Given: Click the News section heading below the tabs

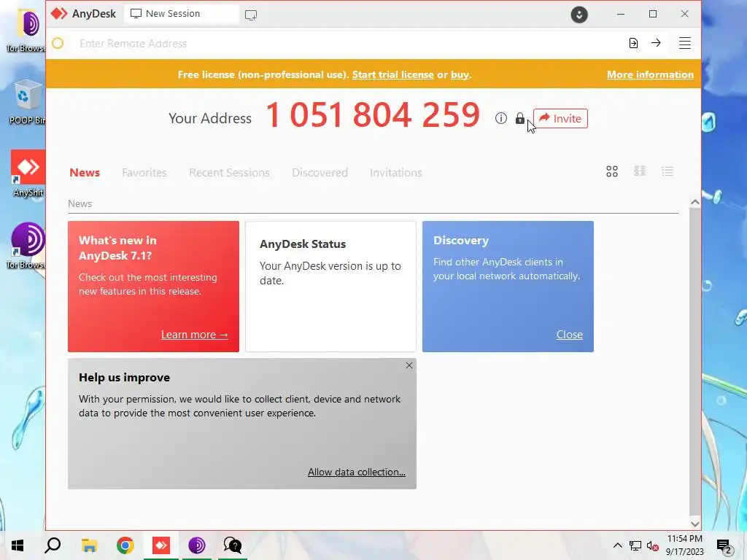Looking at the screenshot, I should coord(80,203).
